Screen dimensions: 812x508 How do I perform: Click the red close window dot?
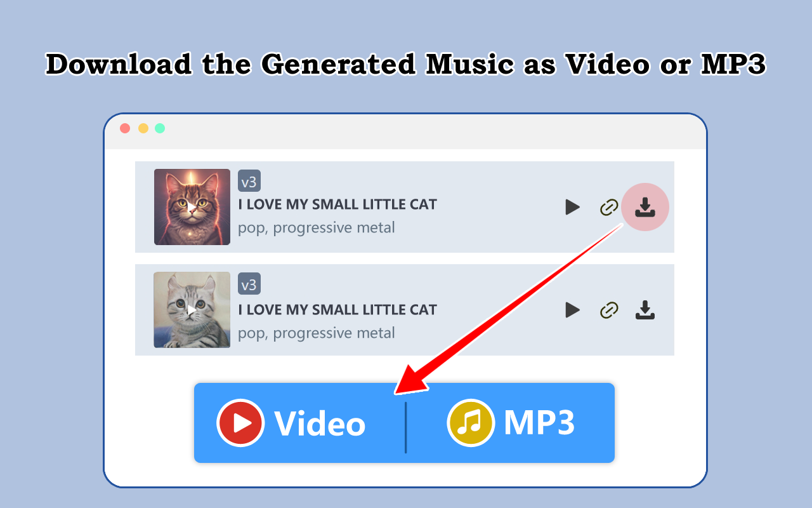(125, 128)
